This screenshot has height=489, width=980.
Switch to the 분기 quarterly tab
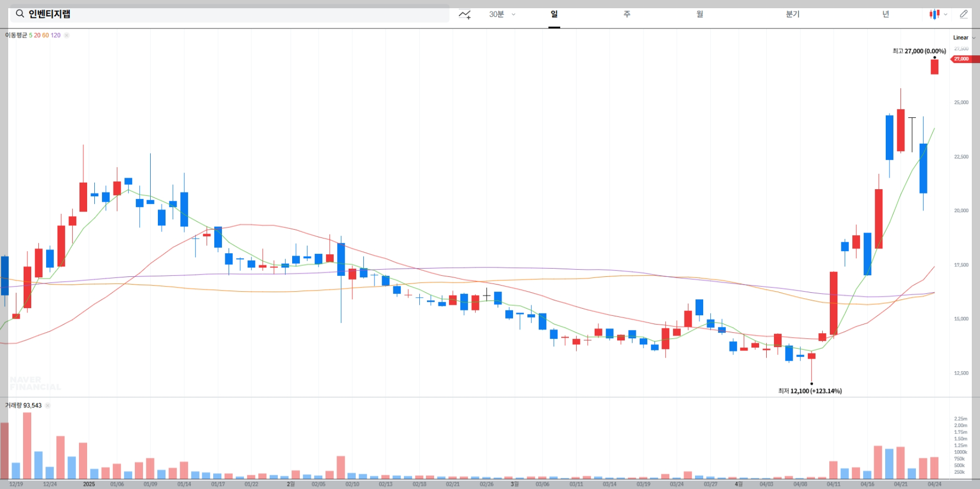[x=793, y=14]
